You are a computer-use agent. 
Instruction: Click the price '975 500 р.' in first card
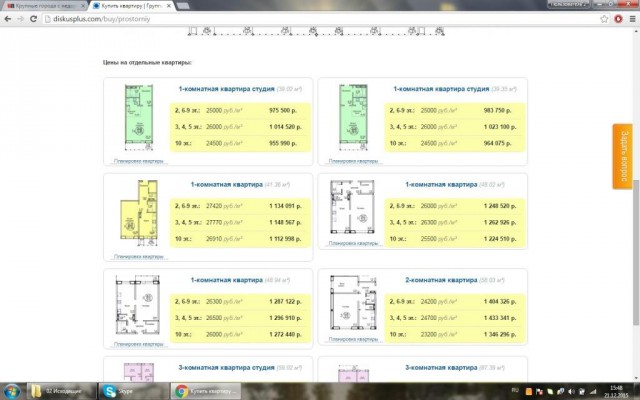283,110
